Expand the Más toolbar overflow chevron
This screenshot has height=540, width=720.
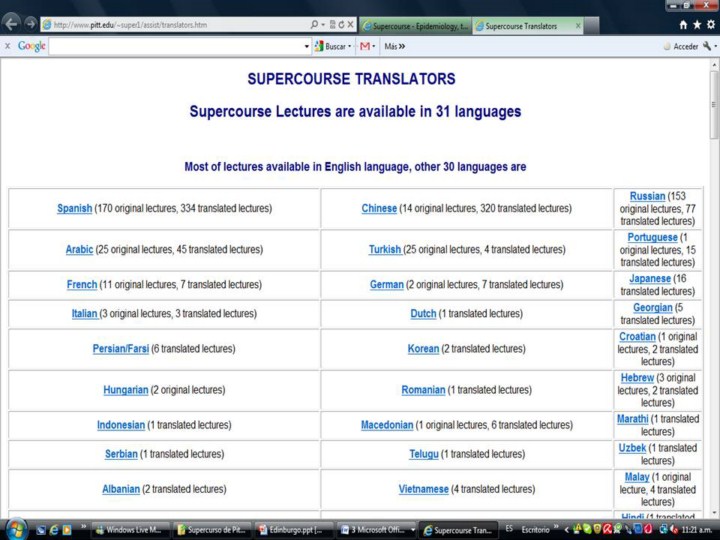pyautogui.click(x=402, y=46)
